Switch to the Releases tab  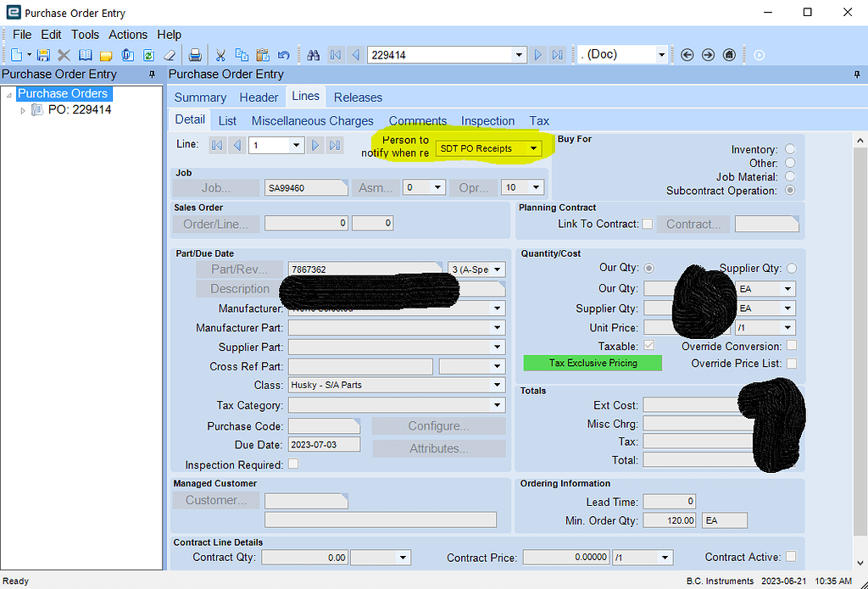pos(357,97)
